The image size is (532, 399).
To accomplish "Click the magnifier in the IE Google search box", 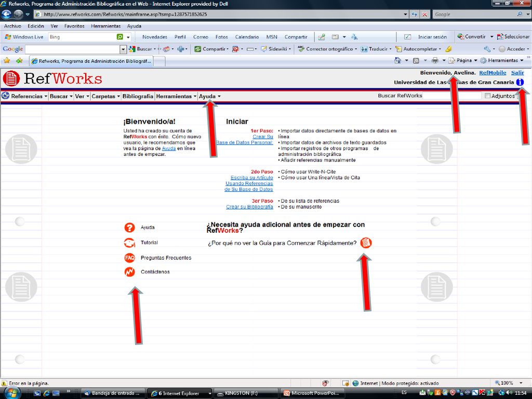I will coord(520,14).
